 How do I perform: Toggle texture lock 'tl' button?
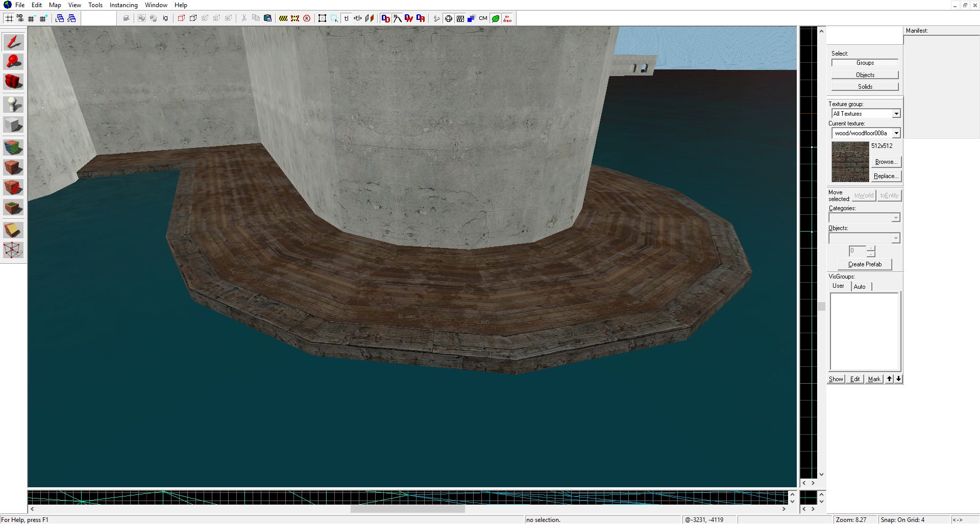click(346, 18)
